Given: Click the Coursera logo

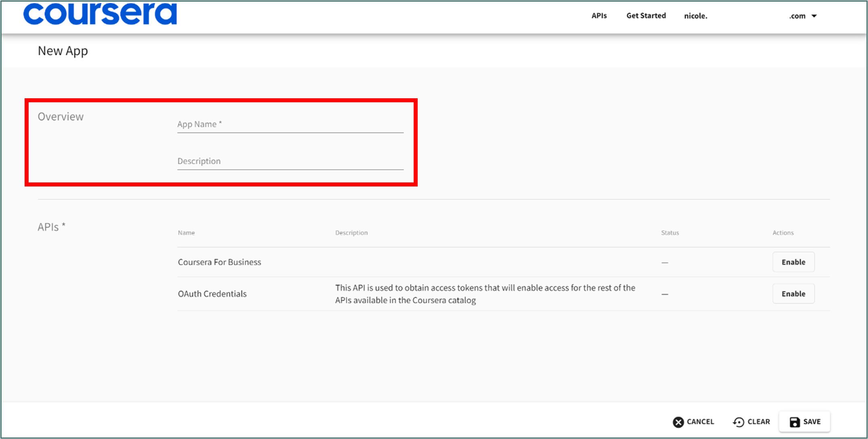Looking at the screenshot, I should click(100, 14).
